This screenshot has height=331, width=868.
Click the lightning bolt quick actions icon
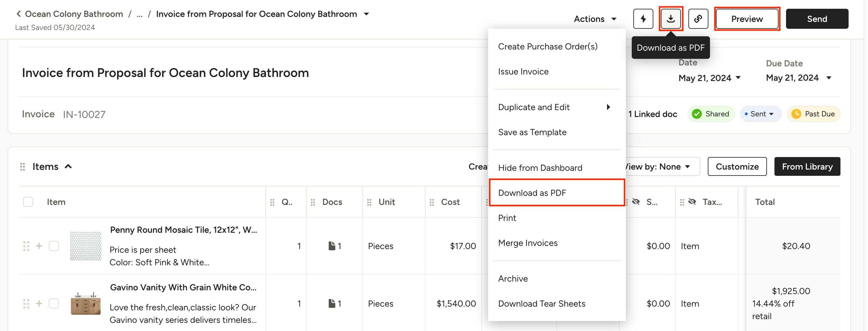(x=643, y=19)
